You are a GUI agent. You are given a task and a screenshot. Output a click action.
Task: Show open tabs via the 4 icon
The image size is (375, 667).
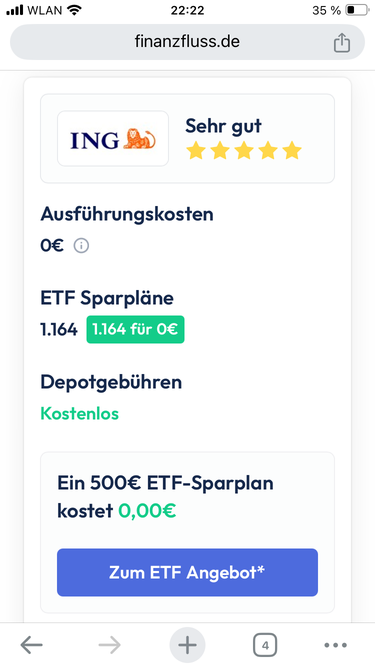click(265, 645)
